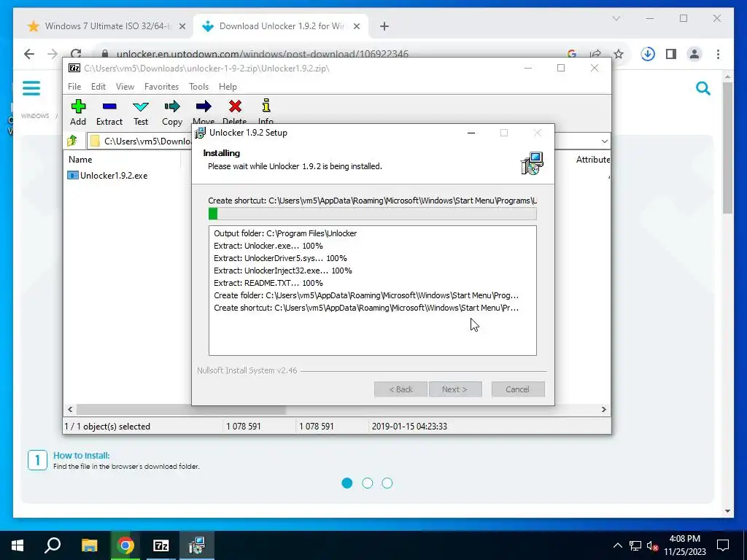The height and width of the screenshot is (560, 747).
Task: Switch to Chrome in the taskbar
Action: [125, 545]
